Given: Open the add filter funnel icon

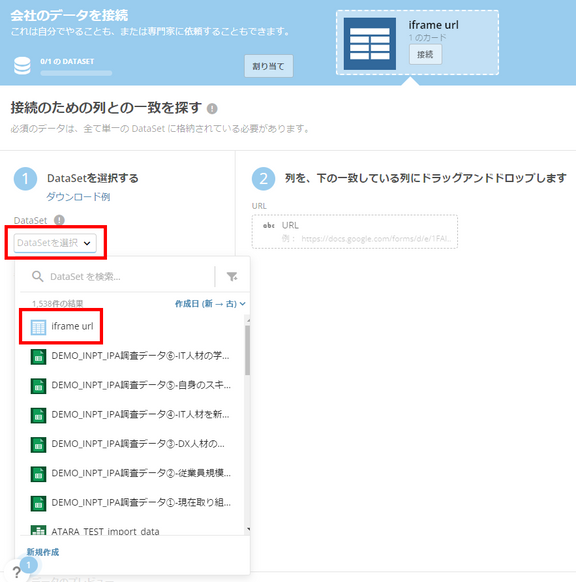Looking at the screenshot, I should (232, 277).
